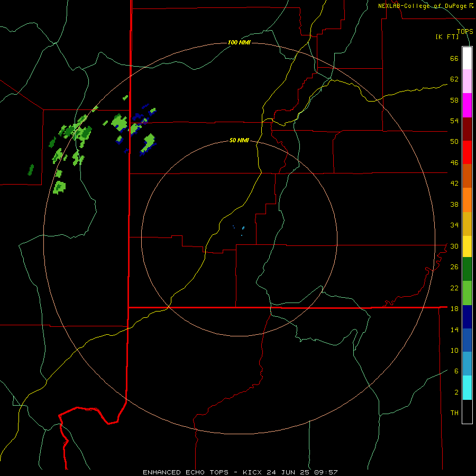The image size is (476, 476).
Task: Click the "38" scale value
Action: tap(454, 204)
